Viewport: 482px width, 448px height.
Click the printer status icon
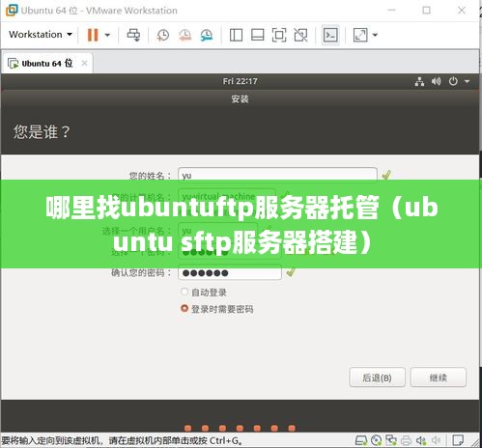(x=406, y=440)
